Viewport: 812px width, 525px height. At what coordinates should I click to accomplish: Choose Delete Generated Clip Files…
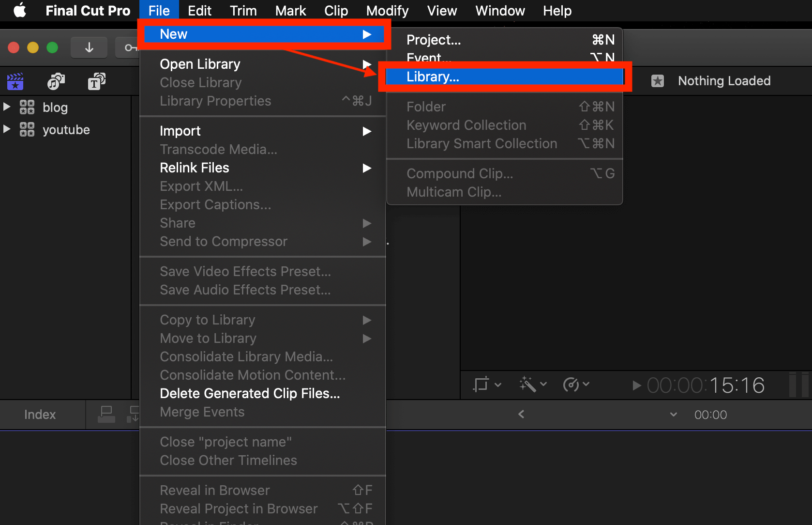(263, 393)
